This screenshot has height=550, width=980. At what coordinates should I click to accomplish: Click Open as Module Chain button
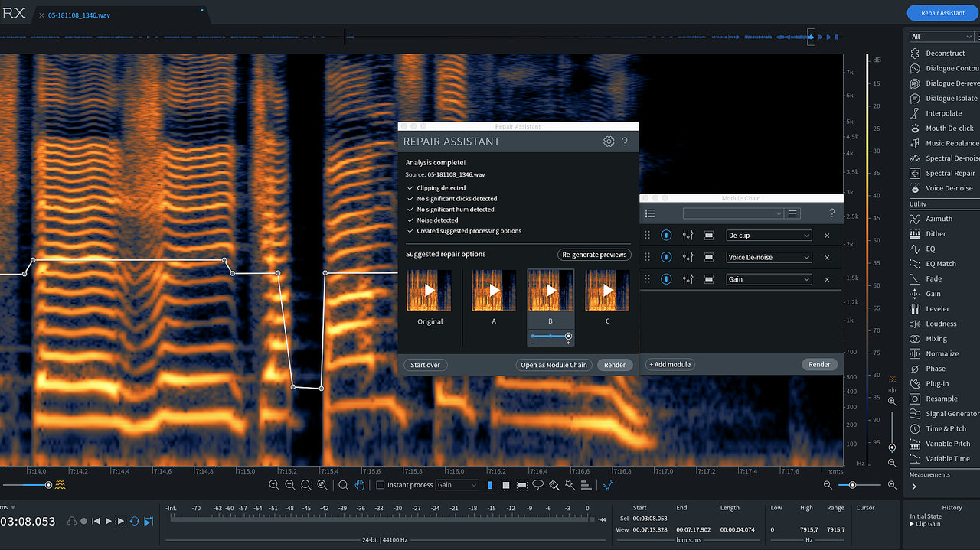pos(554,365)
